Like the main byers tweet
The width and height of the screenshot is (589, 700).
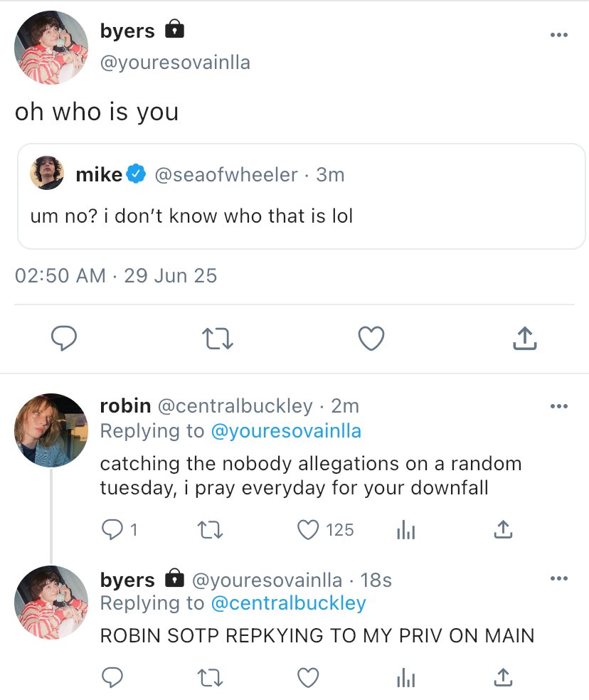pos(371,339)
